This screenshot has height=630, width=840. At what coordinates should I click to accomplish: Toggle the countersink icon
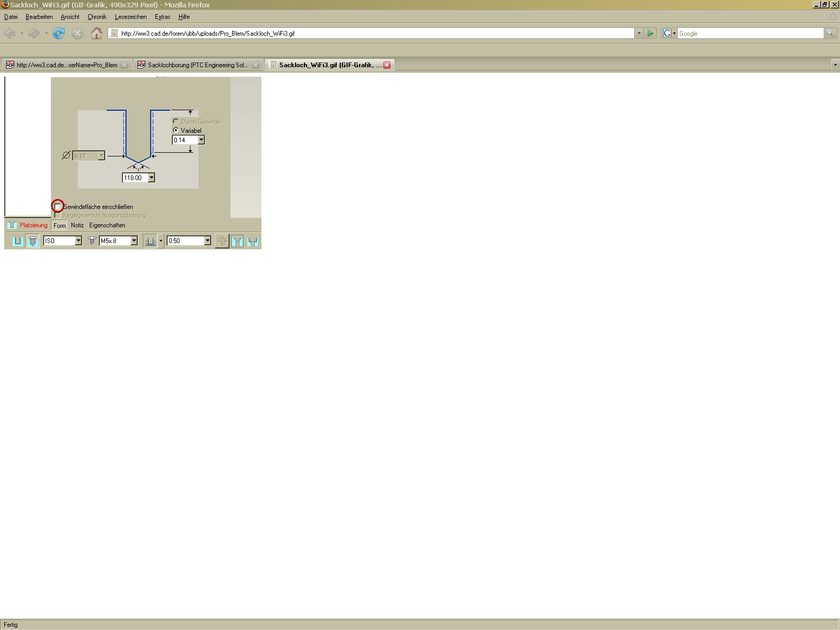click(x=237, y=241)
